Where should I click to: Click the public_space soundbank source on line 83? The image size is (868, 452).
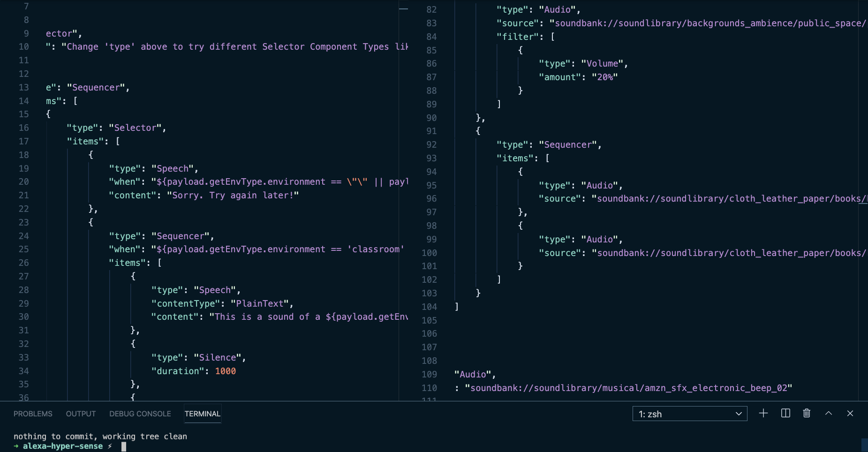pyautogui.click(x=708, y=23)
